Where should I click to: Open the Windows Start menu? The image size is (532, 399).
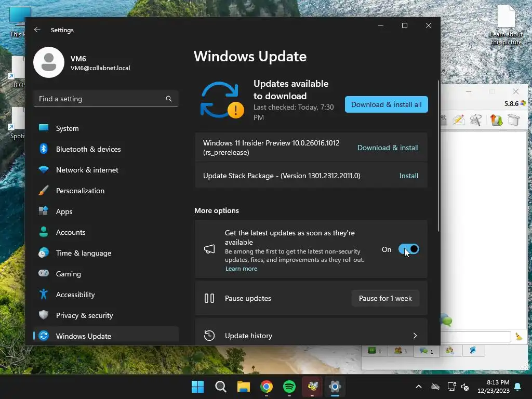[x=197, y=387]
